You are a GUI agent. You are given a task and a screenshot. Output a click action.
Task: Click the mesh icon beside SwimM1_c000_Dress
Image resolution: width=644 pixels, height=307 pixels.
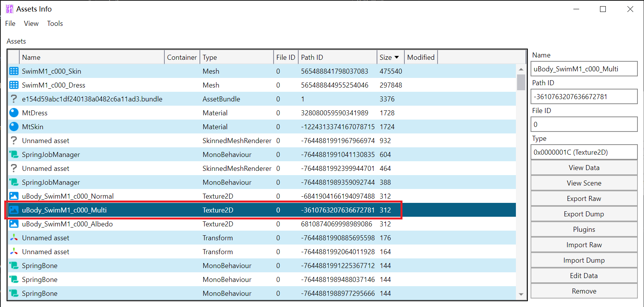coord(14,85)
